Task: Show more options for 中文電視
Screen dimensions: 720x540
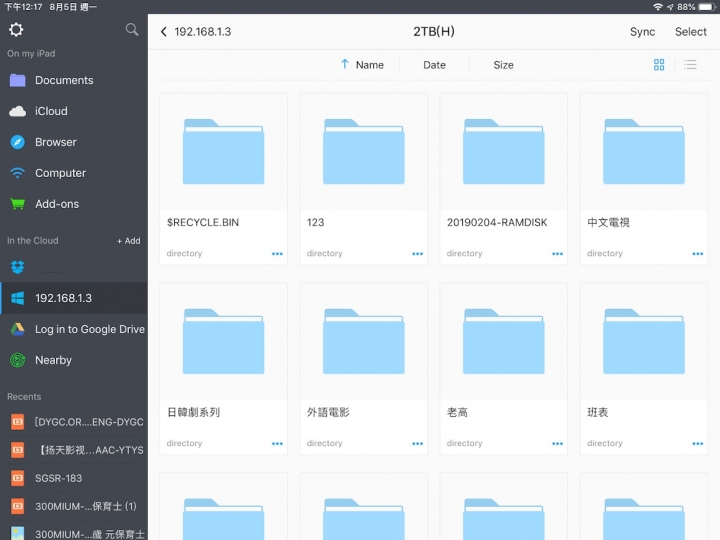Action: [x=698, y=254]
